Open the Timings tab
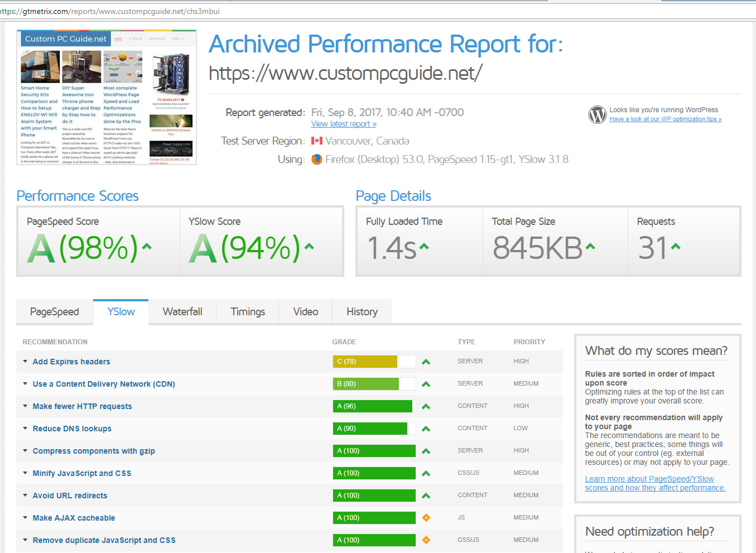Image resolution: width=756 pixels, height=553 pixels. 248,312
